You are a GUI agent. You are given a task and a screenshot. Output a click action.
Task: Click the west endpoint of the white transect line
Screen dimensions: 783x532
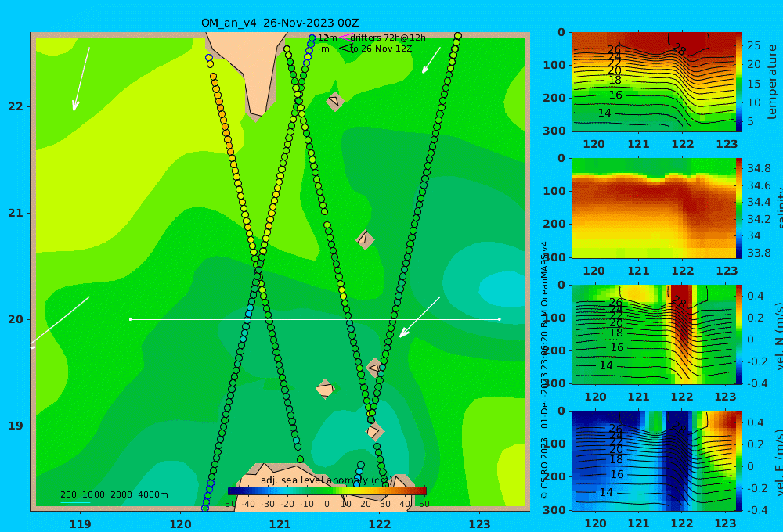(x=130, y=319)
